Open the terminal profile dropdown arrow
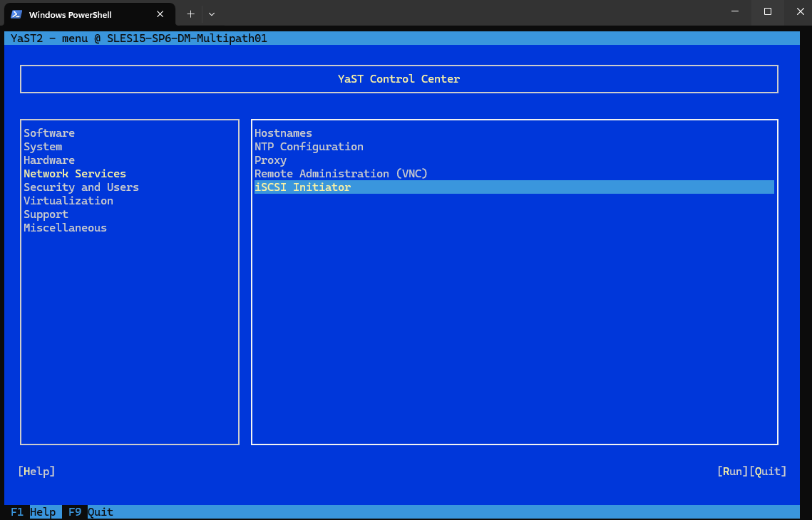This screenshot has height=520, width=812. (x=211, y=14)
